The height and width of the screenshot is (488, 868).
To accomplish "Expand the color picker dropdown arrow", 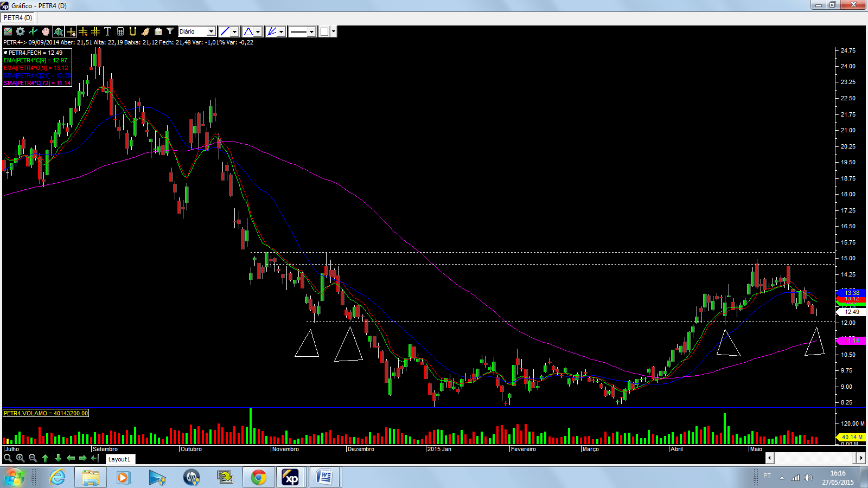I will point(334,31).
